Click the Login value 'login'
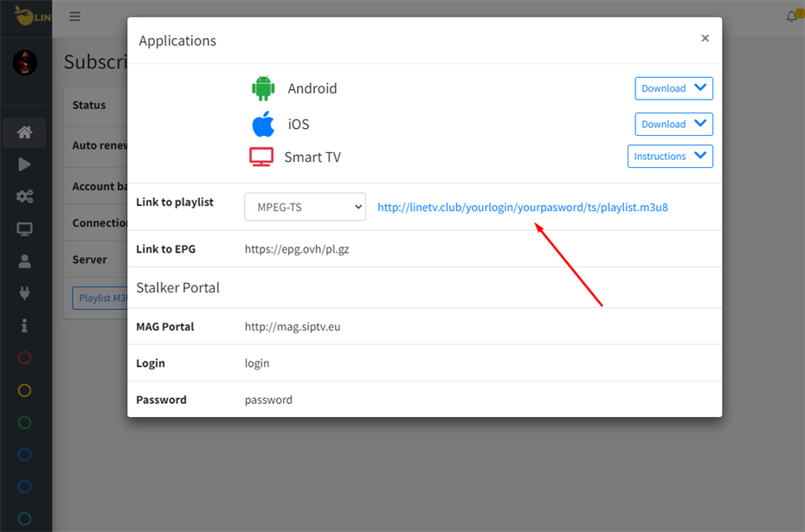Viewport: 805px width, 532px height. 257,363
